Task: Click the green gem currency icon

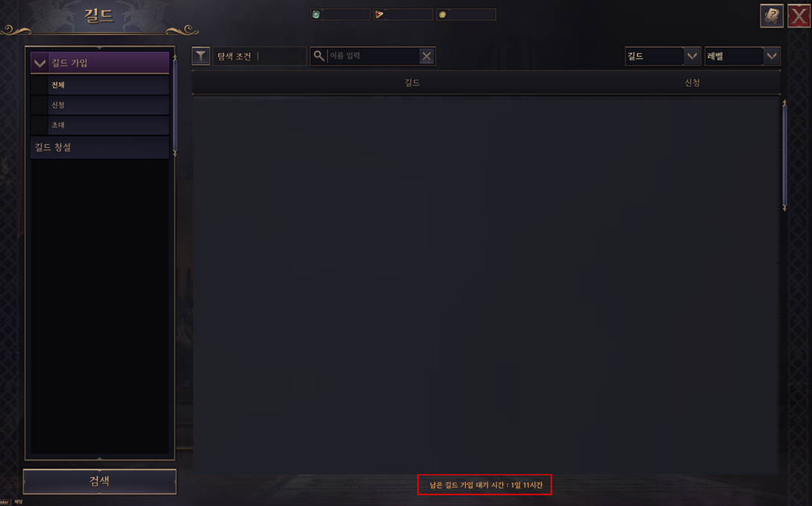Action: (x=316, y=14)
